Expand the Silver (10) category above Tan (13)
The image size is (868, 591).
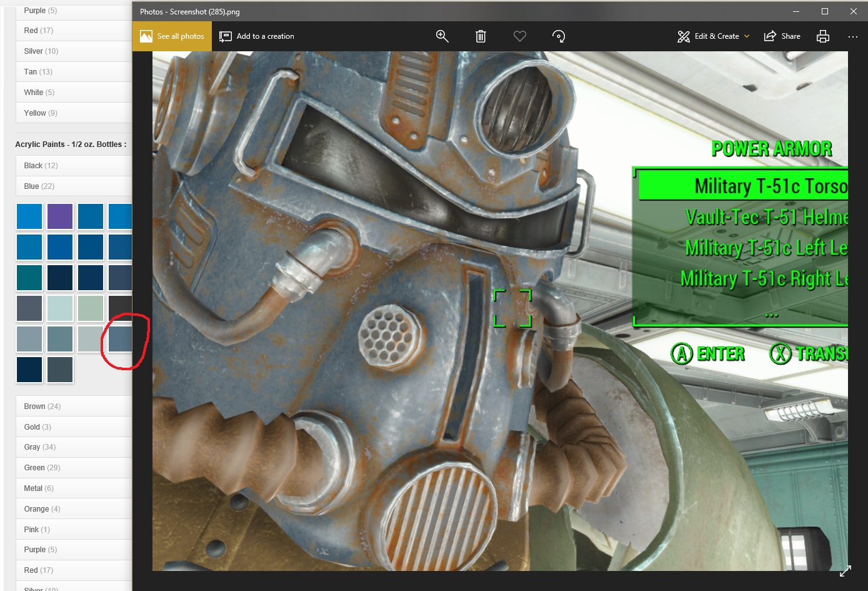pyautogui.click(x=74, y=51)
